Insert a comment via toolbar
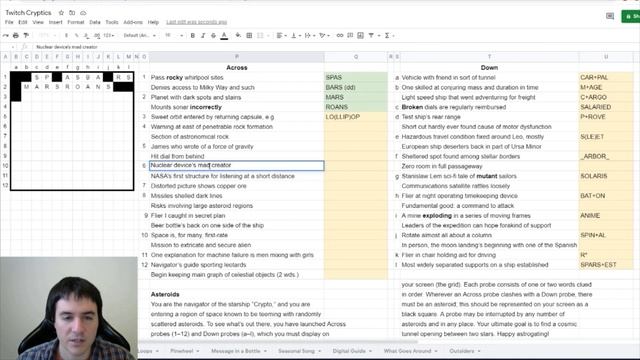 tap(350, 36)
